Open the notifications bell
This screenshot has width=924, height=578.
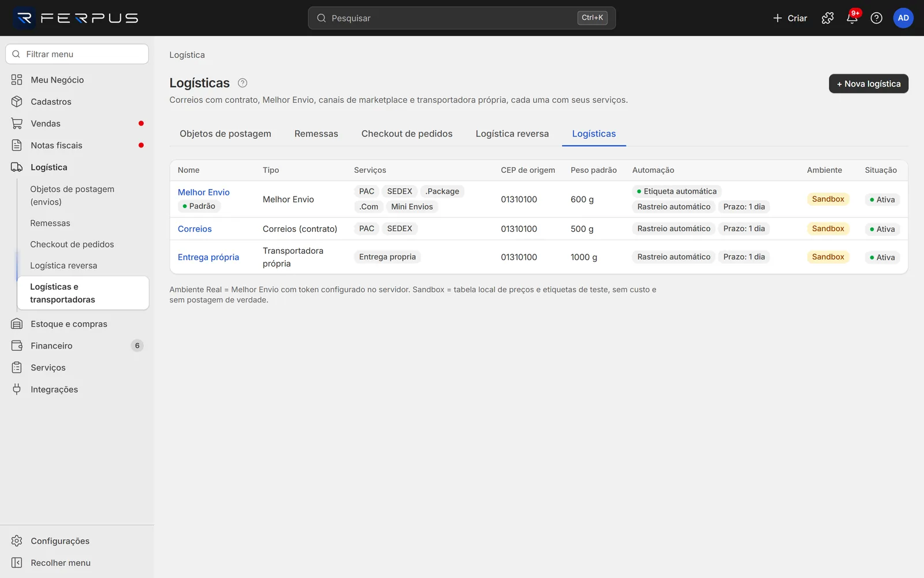point(852,18)
